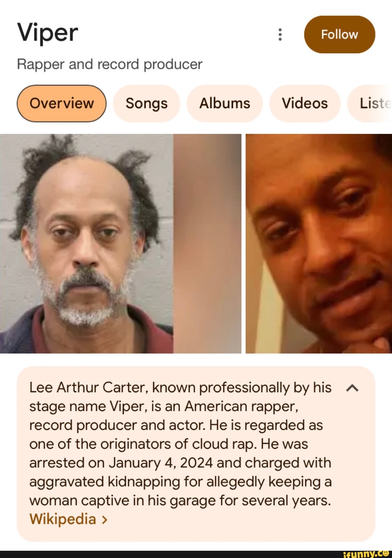Open the Albums tab
392x558 pixels.
coord(225,103)
